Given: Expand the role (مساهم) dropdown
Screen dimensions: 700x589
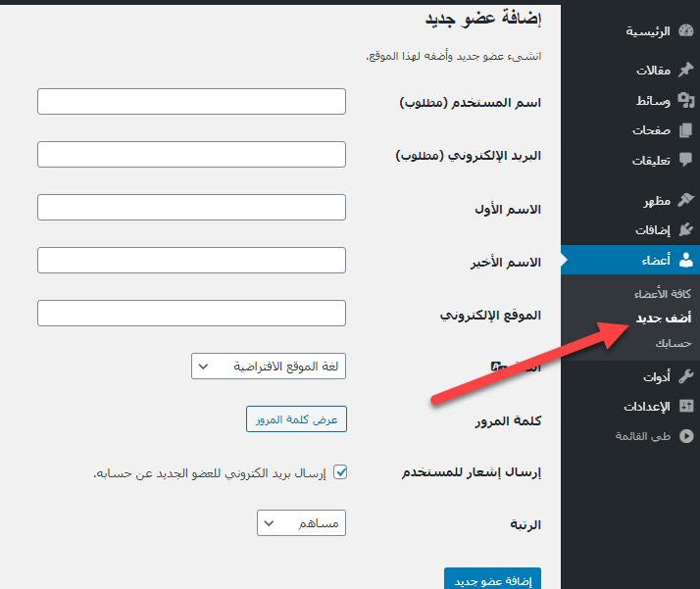Looking at the screenshot, I should [301, 523].
